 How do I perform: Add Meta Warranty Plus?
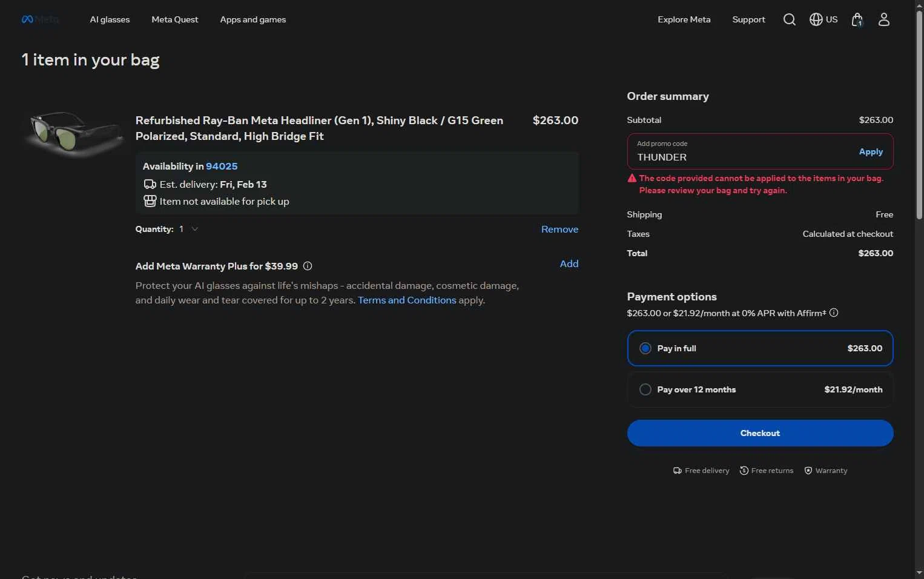point(569,263)
